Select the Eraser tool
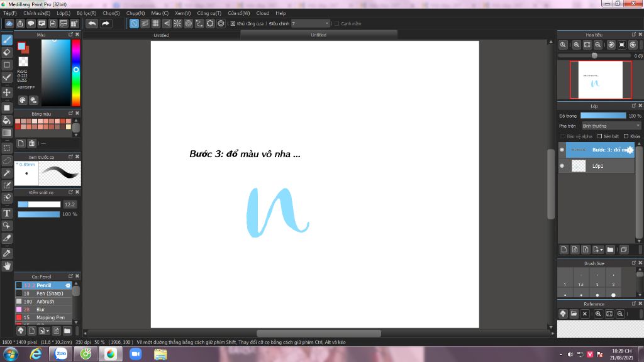Viewport: 644px width, 362px height. [7, 52]
